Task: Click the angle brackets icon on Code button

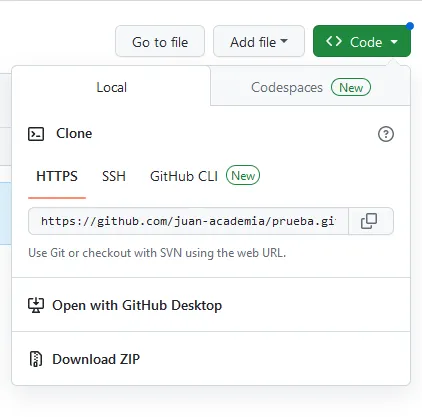Action: pyautogui.click(x=334, y=41)
